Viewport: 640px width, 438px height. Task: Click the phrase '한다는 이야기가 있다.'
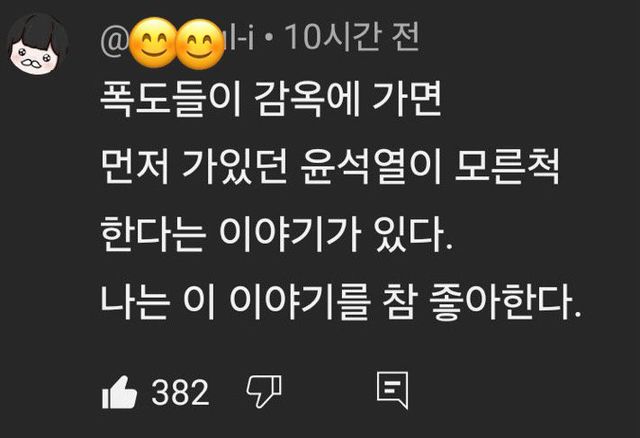click(x=276, y=235)
